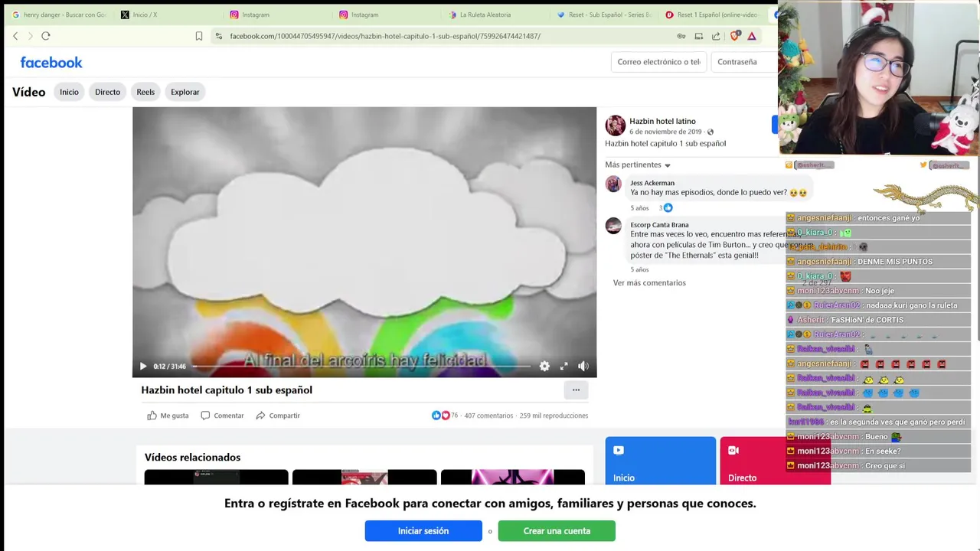Go back with the browser back arrow
Screen dimensions: 980x551
[x=15, y=36]
